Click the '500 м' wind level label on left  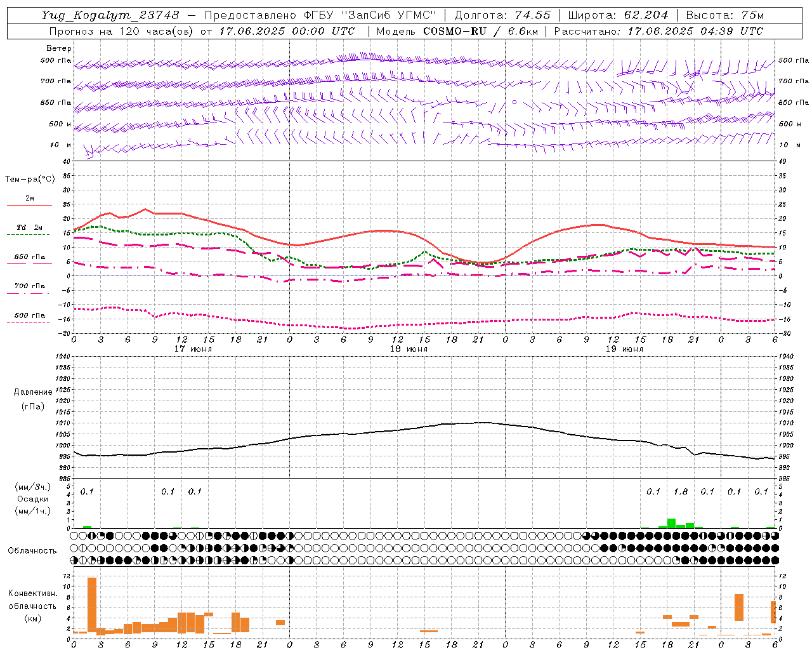tap(60, 124)
